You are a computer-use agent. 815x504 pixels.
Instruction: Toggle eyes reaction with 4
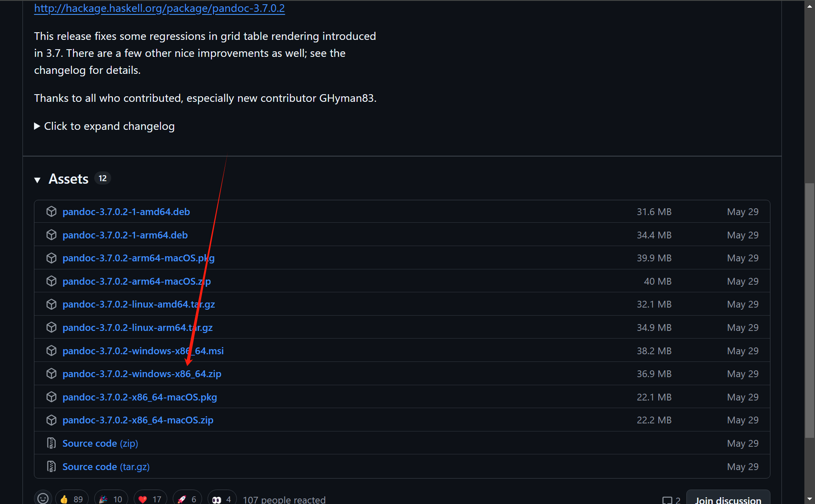click(222, 499)
